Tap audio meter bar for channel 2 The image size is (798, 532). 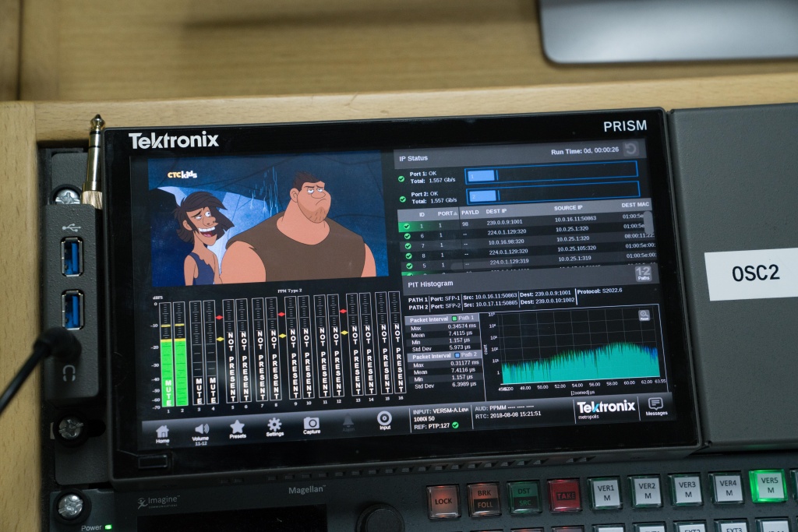point(180,354)
